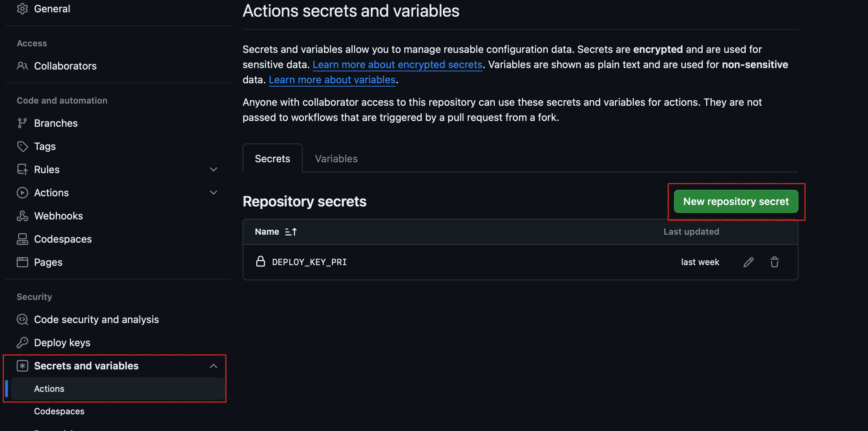
Task: Click the Pages icon in sidebar
Action: [22, 262]
